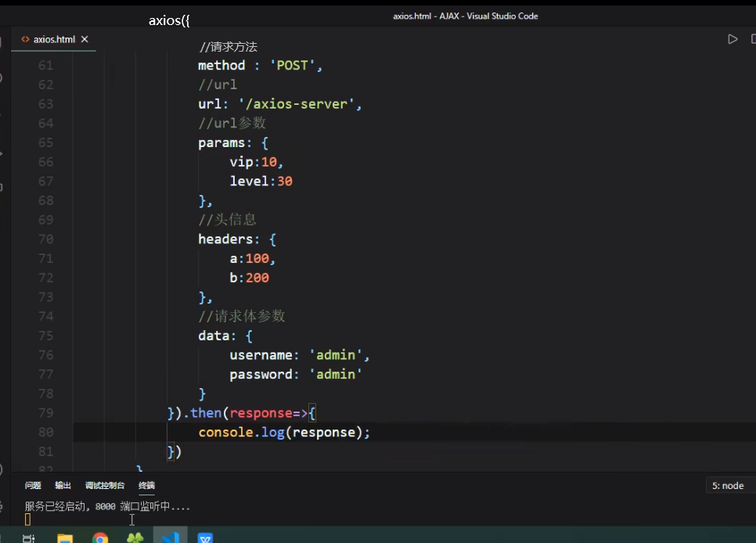This screenshot has height=543, width=756.
Task: Click the '//头信息' comment
Action: [x=227, y=219]
